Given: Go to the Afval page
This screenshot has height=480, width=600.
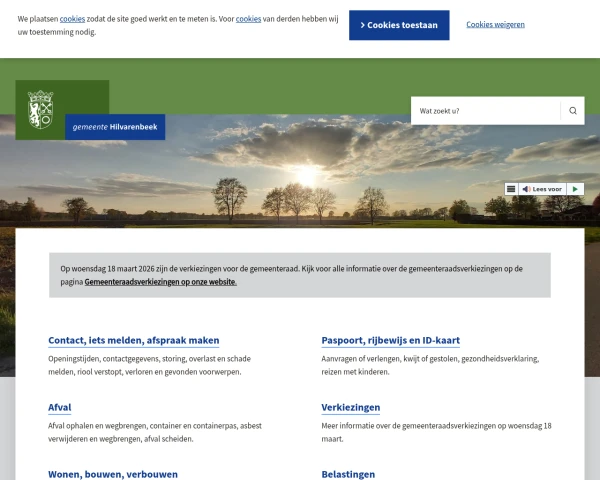Looking at the screenshot, I should pyautogui.click(x=60, y=407).
